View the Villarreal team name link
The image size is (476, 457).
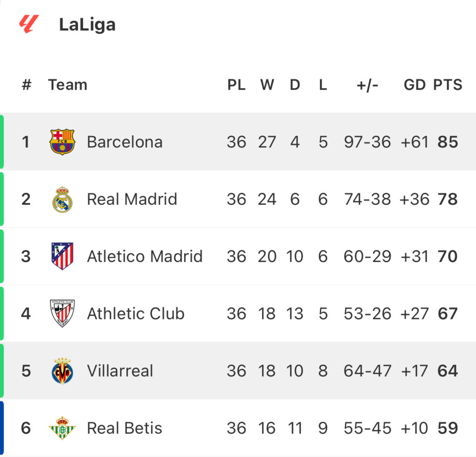[x=120, y=371]
